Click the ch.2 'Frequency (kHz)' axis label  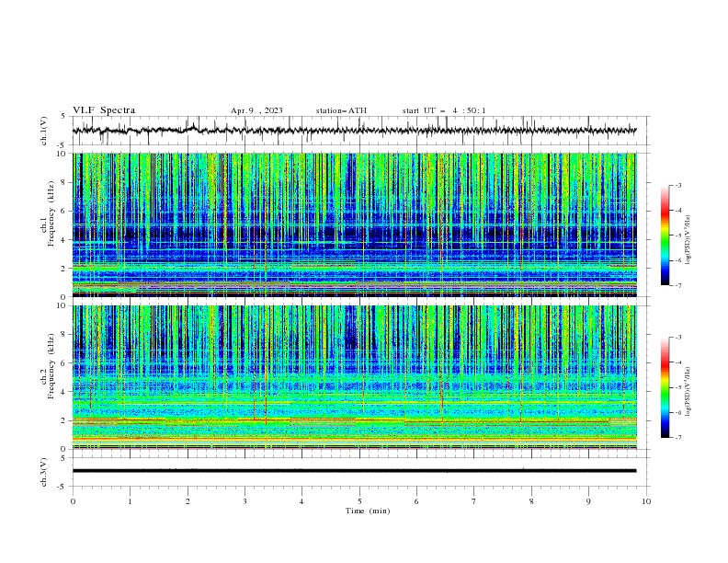(x=51, y=366)
